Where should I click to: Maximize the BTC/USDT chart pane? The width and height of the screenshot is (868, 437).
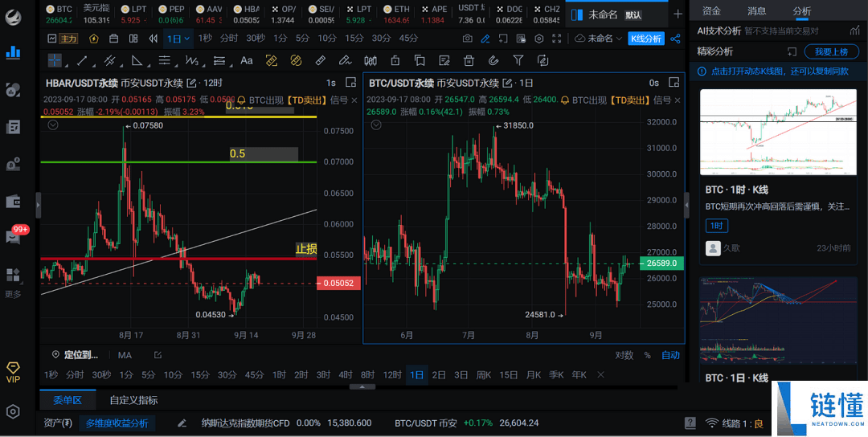point(674,83)
